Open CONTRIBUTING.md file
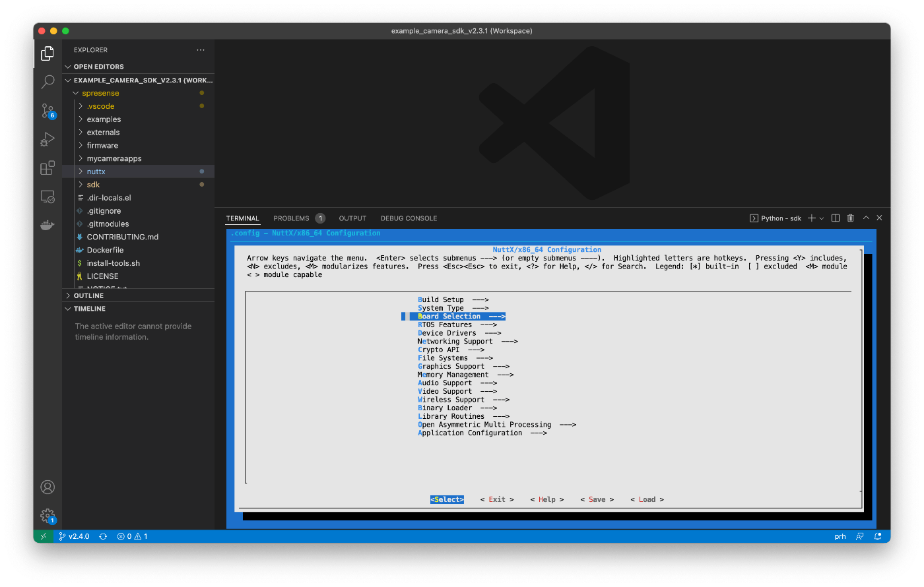The height and width of the screenshot is (587, 924). (x=139, y=237)
